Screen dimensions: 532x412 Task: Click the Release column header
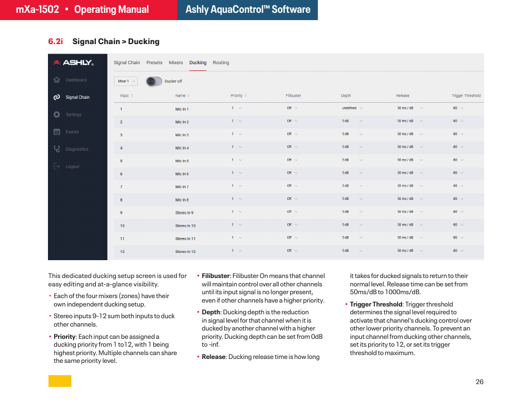(403, 95)
